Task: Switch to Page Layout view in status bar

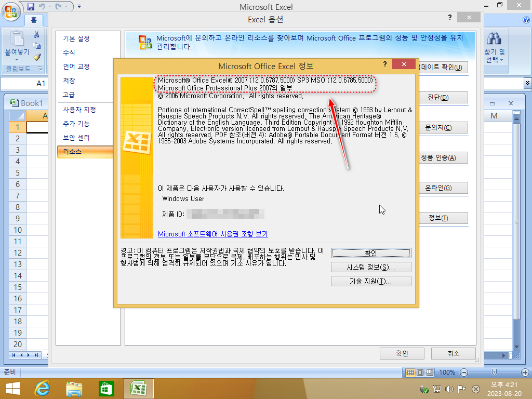Action: point(420,373)
